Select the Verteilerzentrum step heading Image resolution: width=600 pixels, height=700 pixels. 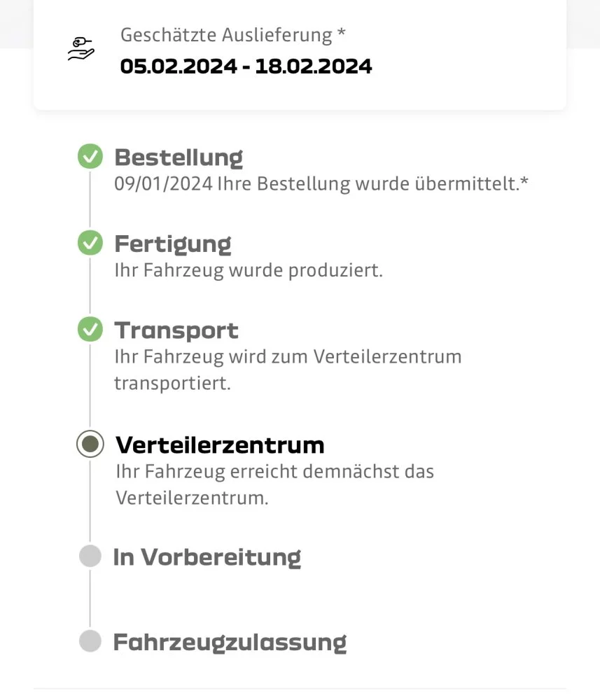click(220, 445)
